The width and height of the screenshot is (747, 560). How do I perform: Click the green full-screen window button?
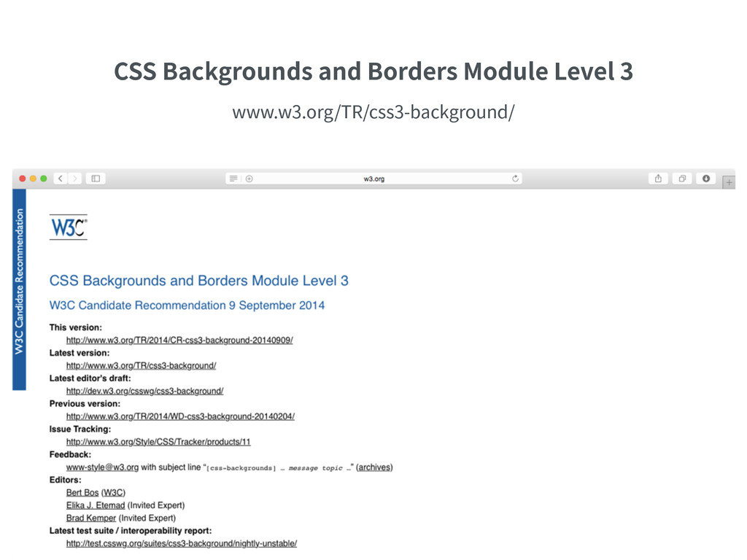[x=44, y=179]
